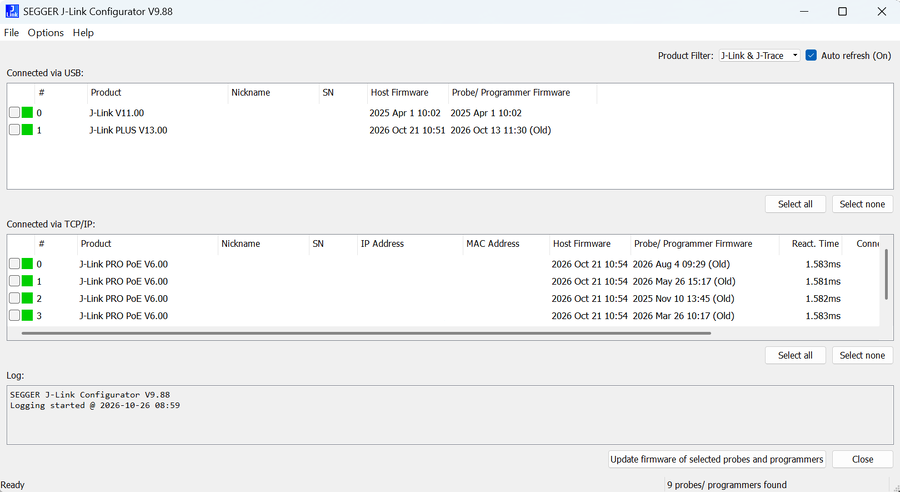Click green status indicator of TCP/IP probe row 0
The height and width of the screenshot is (492, 900).
tap(27, 264)
